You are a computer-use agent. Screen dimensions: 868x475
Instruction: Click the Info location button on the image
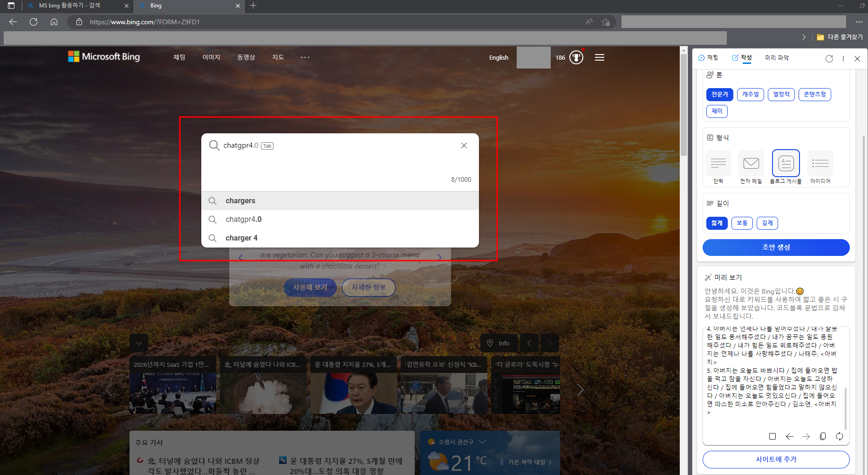[498, 343]
